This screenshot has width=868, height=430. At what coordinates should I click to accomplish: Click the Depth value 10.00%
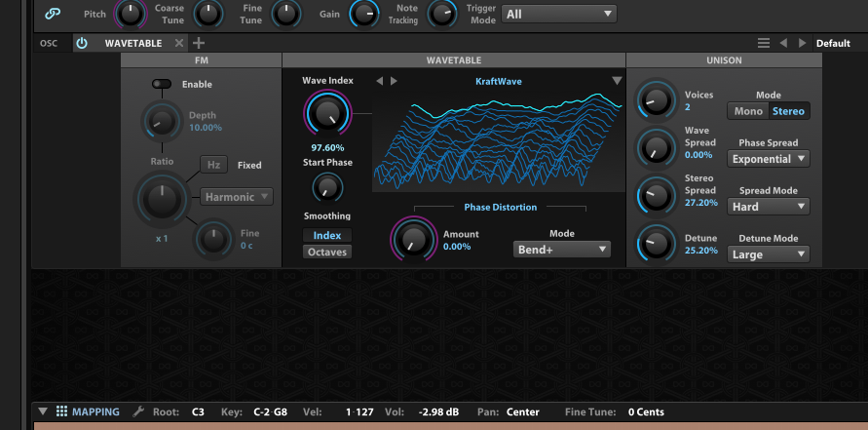206,128
